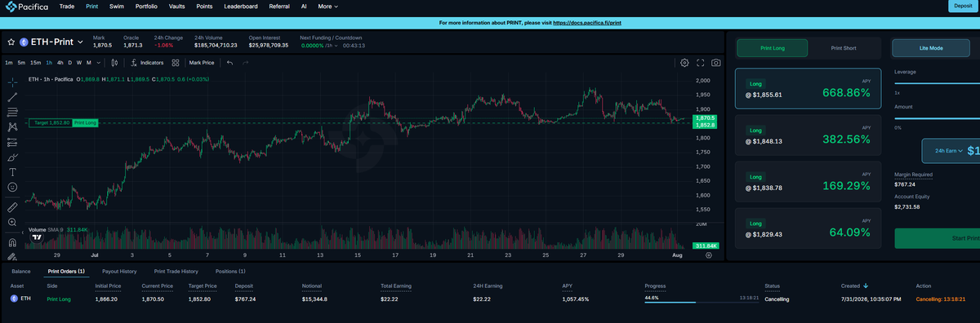
Task: Expand additional time interval options chevron
Action: coord(98,62)
